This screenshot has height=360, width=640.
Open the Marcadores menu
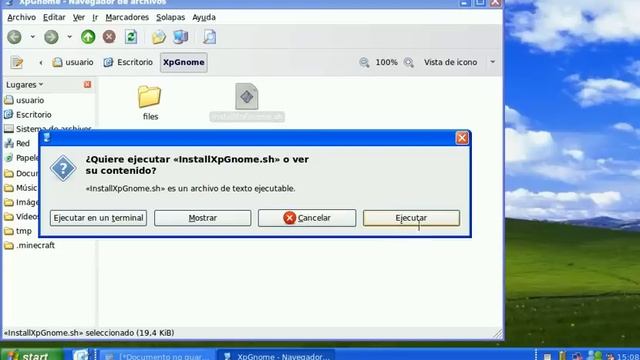coord(127,17)
